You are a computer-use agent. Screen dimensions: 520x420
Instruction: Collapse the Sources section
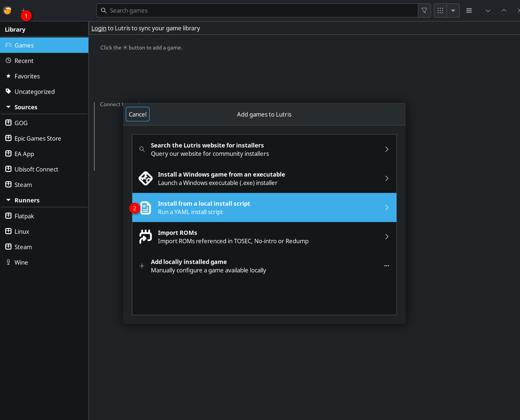click(8, 107)
